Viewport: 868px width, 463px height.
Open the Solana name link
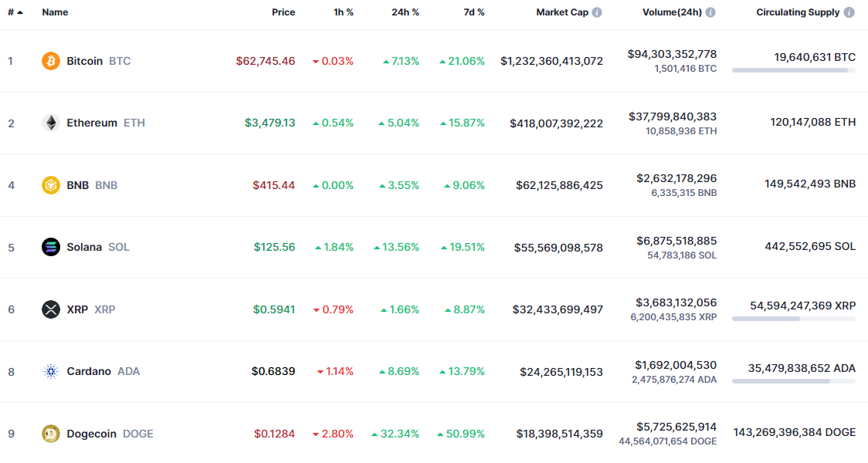[x=84, y=247]
